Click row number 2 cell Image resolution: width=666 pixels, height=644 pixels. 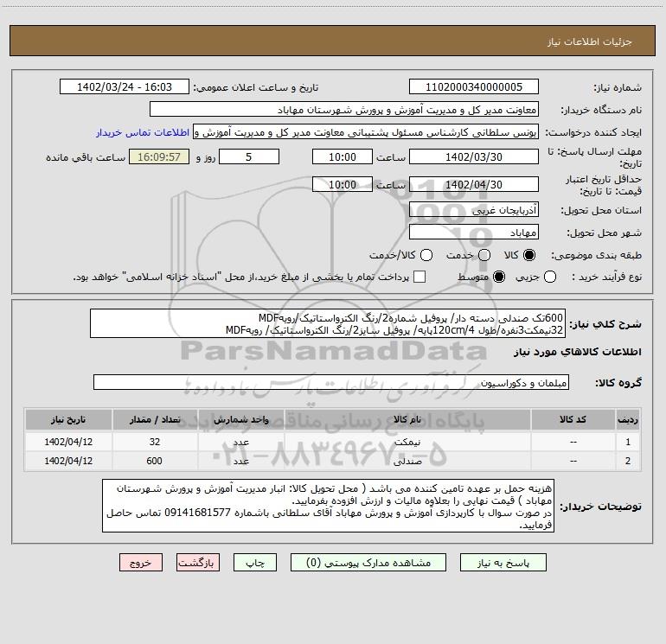pos(628,461)
